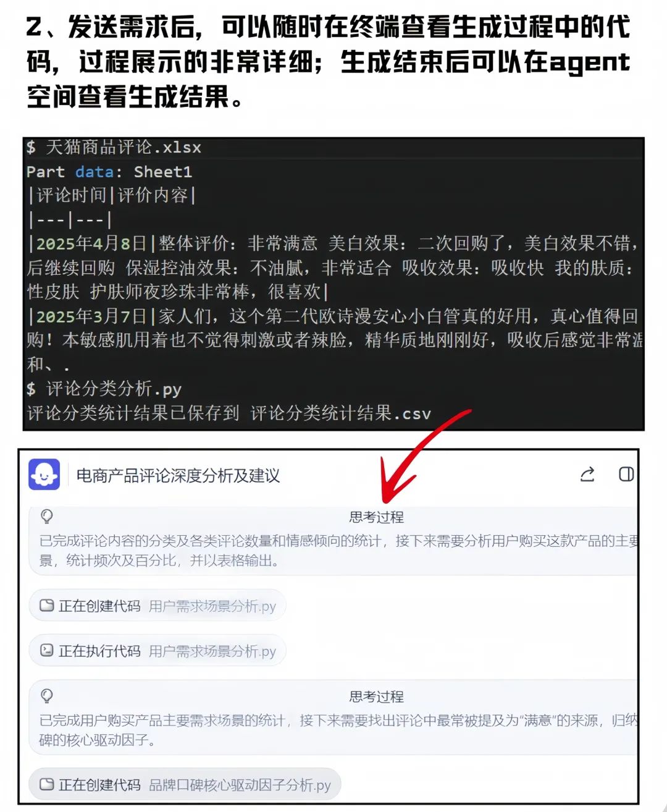
Task: Collapse the first 思考过程 block
Action: pos(376,517)
